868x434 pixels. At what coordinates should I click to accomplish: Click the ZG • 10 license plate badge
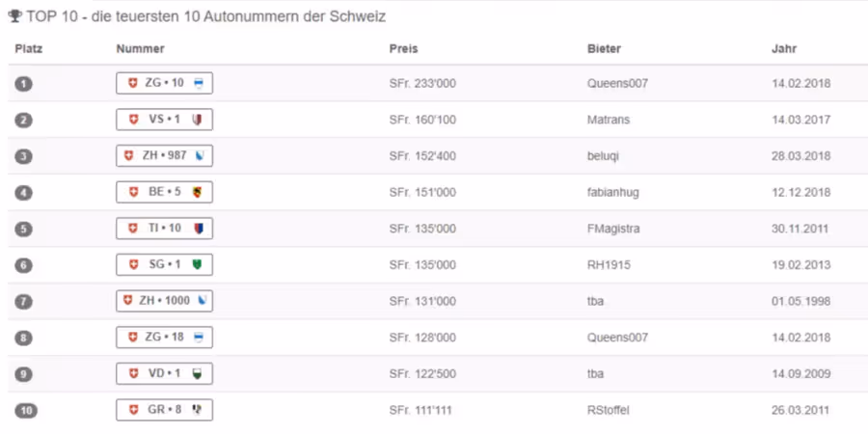click(x=164, y=83)
